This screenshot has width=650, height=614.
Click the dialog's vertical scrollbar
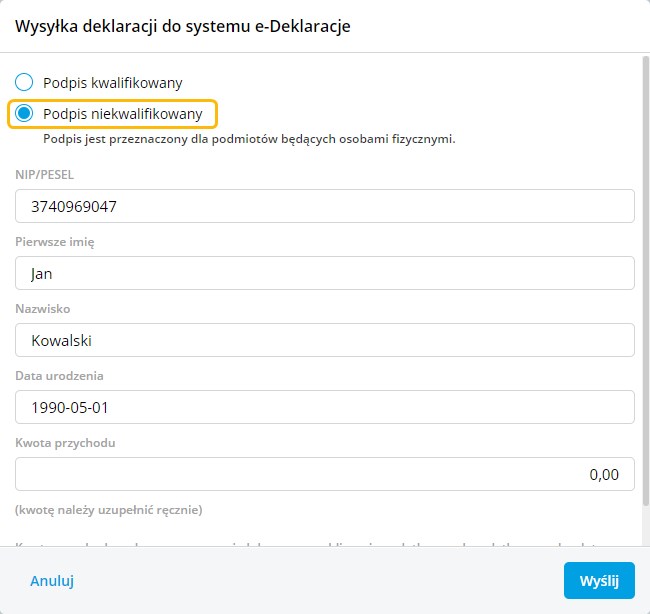click(644, 300)
